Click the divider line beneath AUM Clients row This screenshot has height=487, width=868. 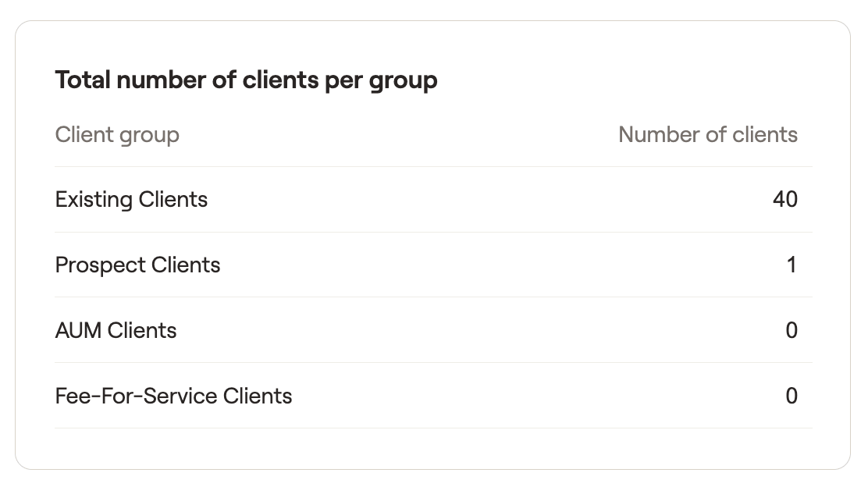coord(433,363)
